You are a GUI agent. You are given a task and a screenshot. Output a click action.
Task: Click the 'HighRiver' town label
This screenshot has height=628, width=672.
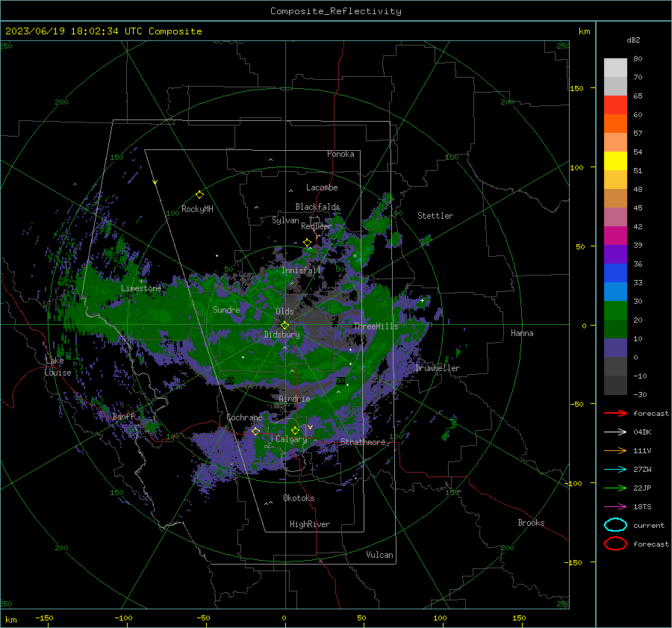310,524
